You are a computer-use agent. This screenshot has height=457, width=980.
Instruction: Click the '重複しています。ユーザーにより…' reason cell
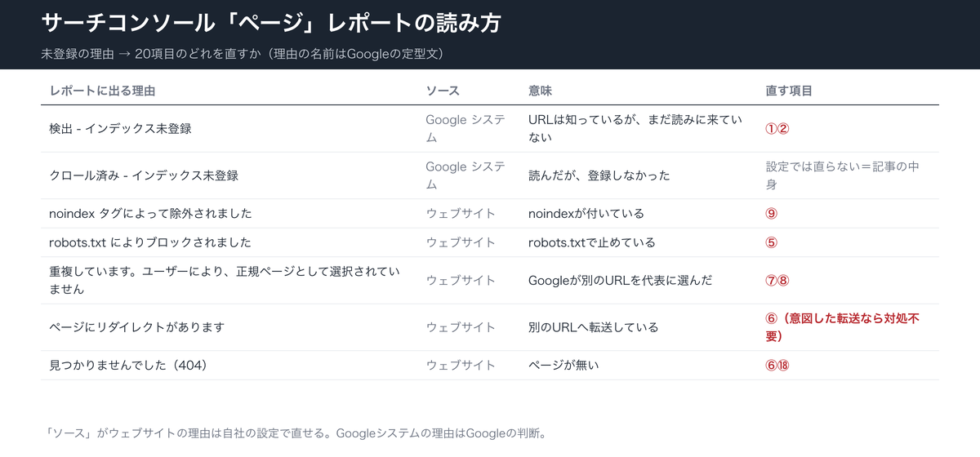pos(225,280)
